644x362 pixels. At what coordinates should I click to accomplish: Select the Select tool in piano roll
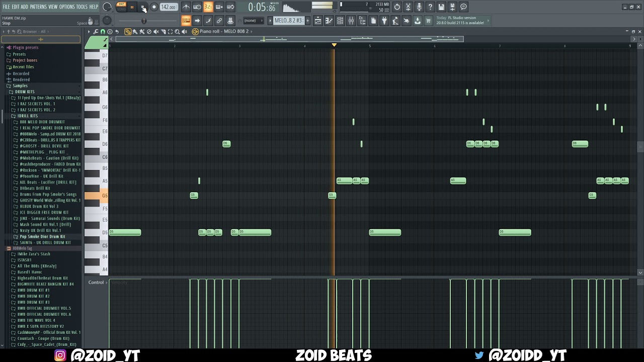pos(170,31)
